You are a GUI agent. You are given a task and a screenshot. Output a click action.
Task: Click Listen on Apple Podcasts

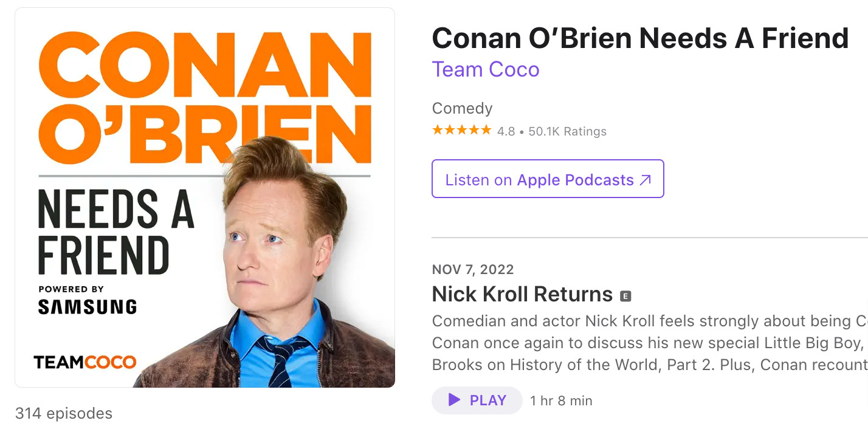pyautogui.click(x=547, y=179)
